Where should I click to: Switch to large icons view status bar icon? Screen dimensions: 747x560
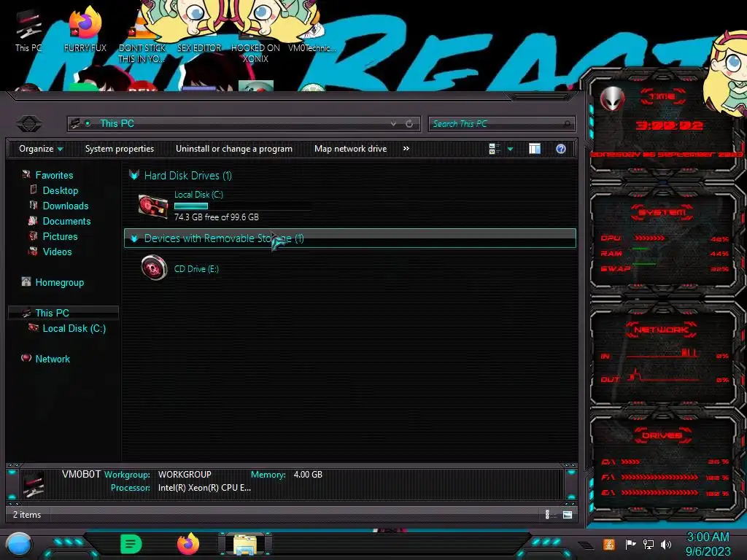point(568,514)
